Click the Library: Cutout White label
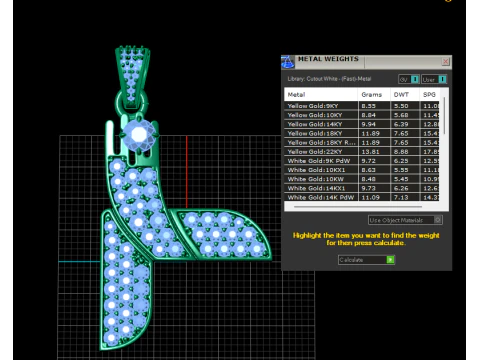This screenshot has height=360, width=480. point(329,79)
